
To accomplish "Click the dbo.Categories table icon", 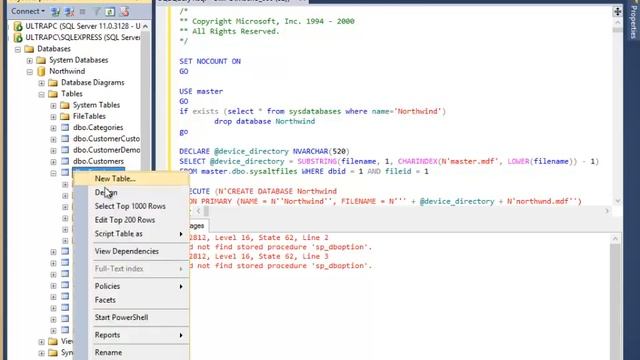I will point(65,127).
